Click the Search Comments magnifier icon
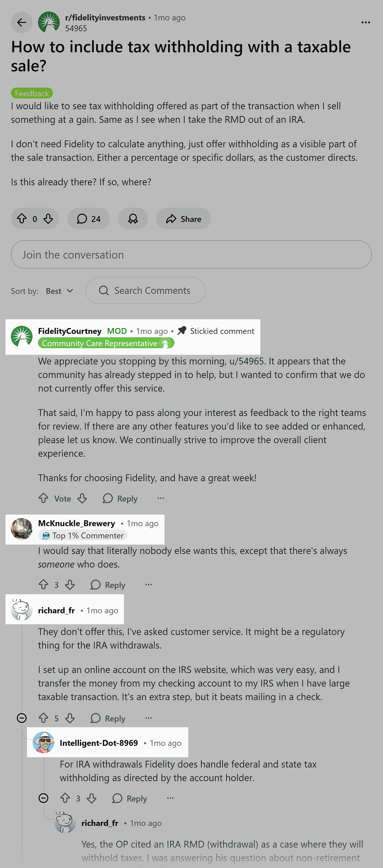Image resolution: width=383 pixels, height=868 pixels. (x=104, y=290)
